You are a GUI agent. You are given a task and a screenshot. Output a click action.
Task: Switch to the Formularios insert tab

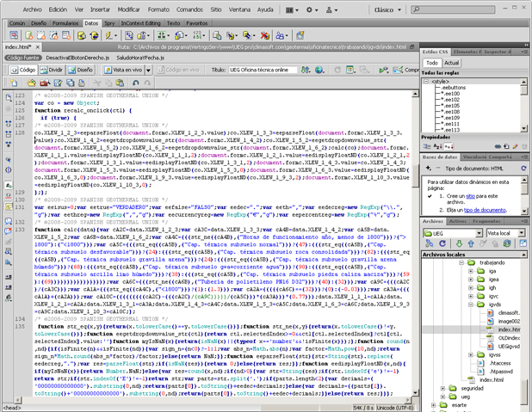tap(65, 23)
